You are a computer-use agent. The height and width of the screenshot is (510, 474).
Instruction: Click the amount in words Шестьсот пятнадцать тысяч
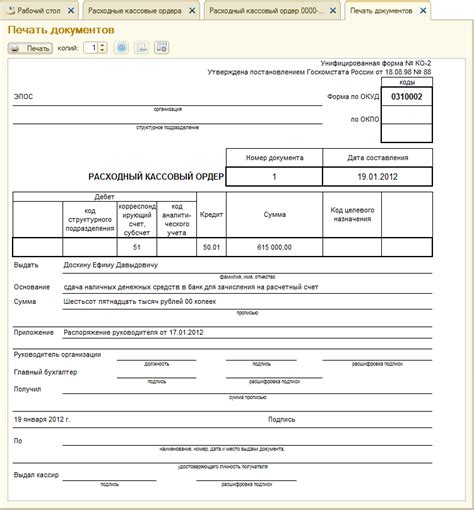pyautogui.click(x=140, y=302)
